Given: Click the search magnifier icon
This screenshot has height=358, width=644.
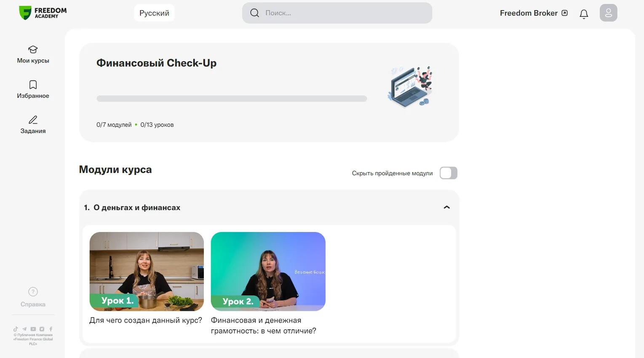Looking at the screenshot, I should click(254, 13).
